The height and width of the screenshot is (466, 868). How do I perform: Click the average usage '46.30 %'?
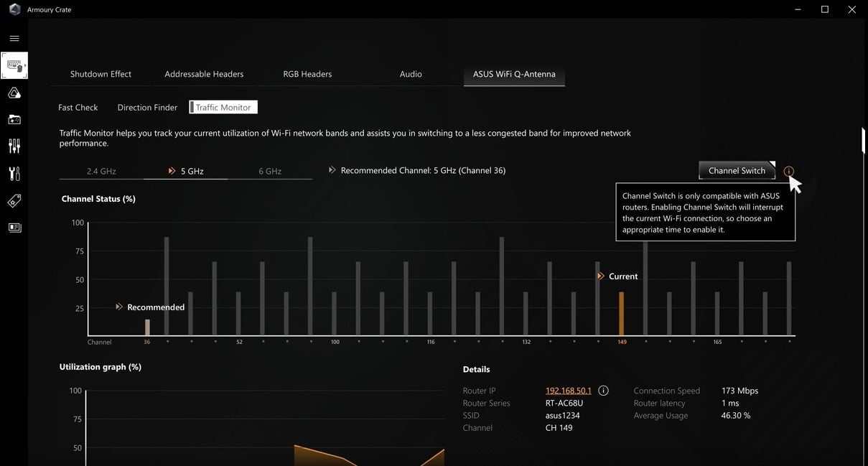pos(736,415)
